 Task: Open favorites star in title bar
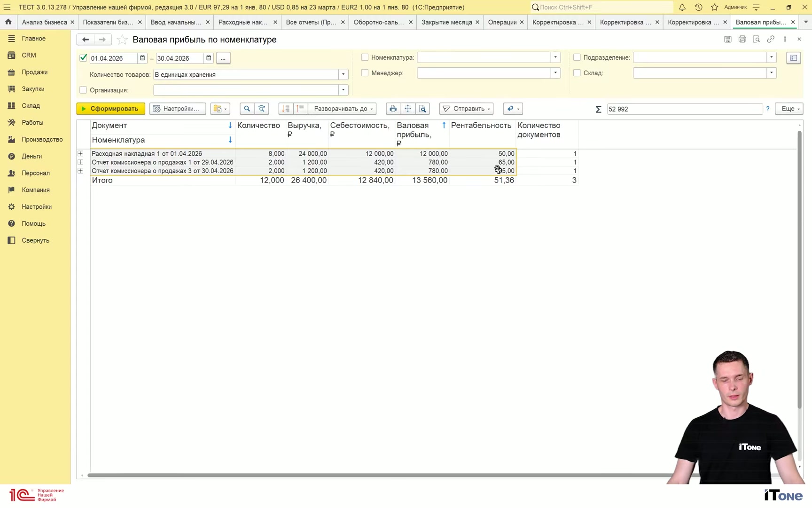point(714,7)
